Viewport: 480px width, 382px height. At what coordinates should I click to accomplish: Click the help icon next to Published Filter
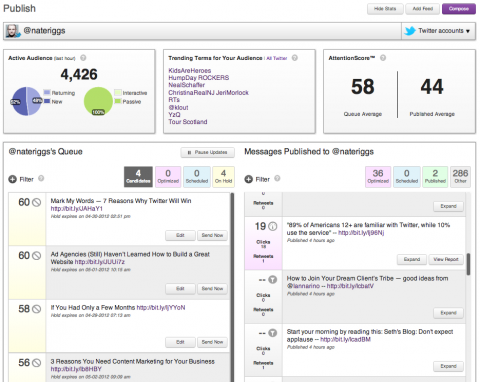(277, 178)
